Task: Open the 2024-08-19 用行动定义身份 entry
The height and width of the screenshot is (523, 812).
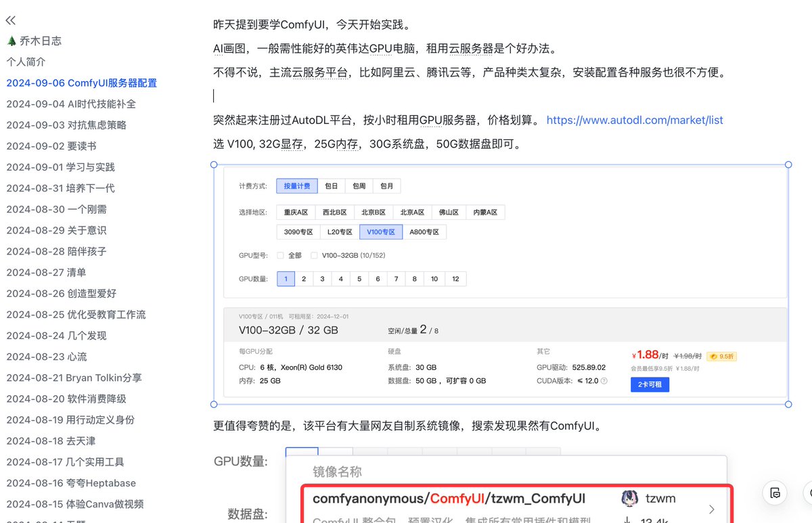Action: click(x=70, y=419)
